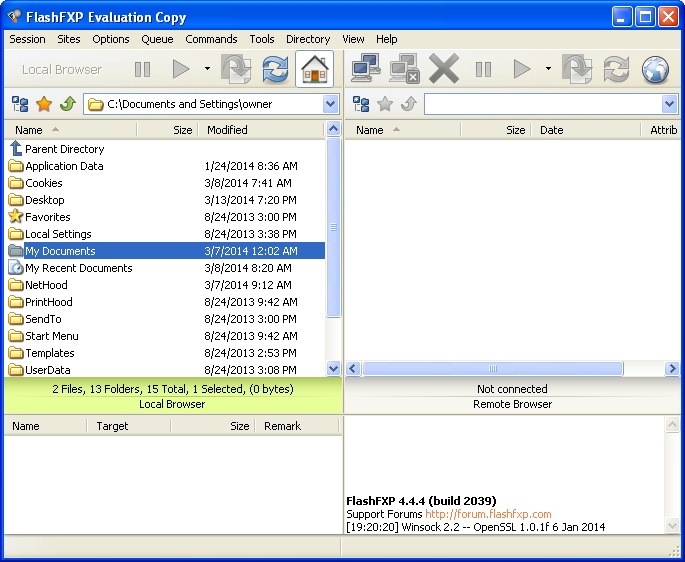
Task: Toggle the local folder tree view icon
Action: (x=20, y=104)
